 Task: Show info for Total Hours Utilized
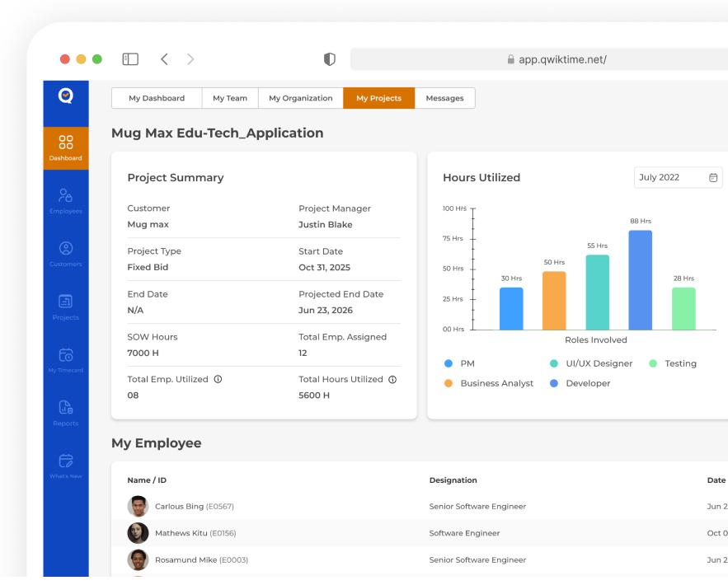(392, 380)
